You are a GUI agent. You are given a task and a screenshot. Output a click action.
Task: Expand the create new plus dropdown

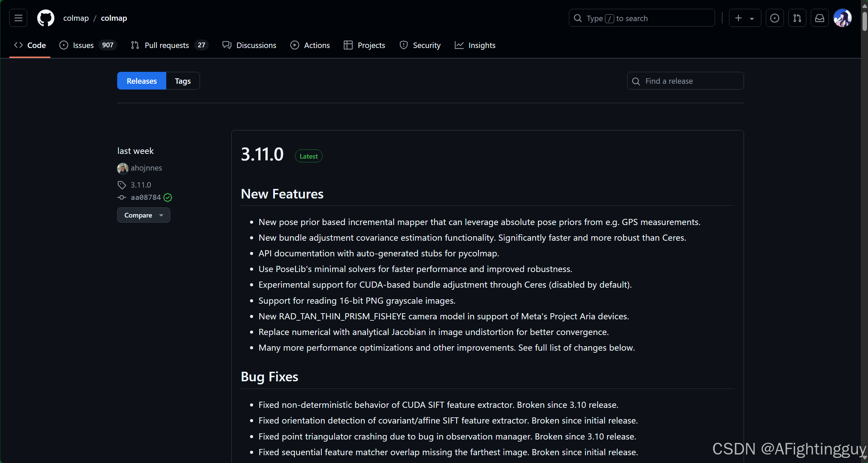[x=745, y=18]
